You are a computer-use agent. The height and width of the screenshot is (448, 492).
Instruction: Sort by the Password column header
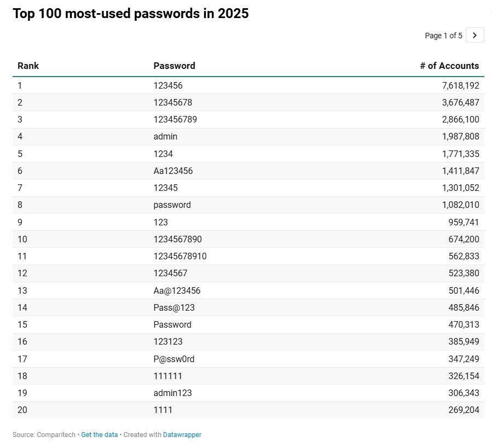tap(174, 66)
